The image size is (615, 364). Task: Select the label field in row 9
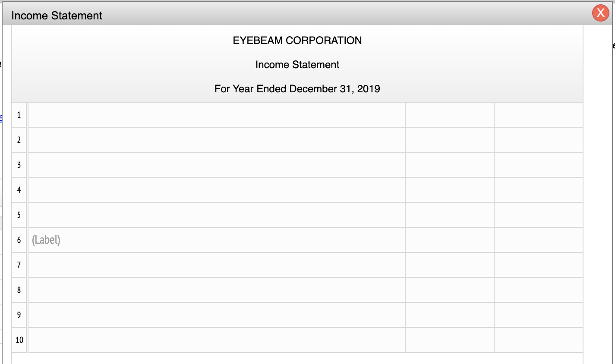[217, 315]
